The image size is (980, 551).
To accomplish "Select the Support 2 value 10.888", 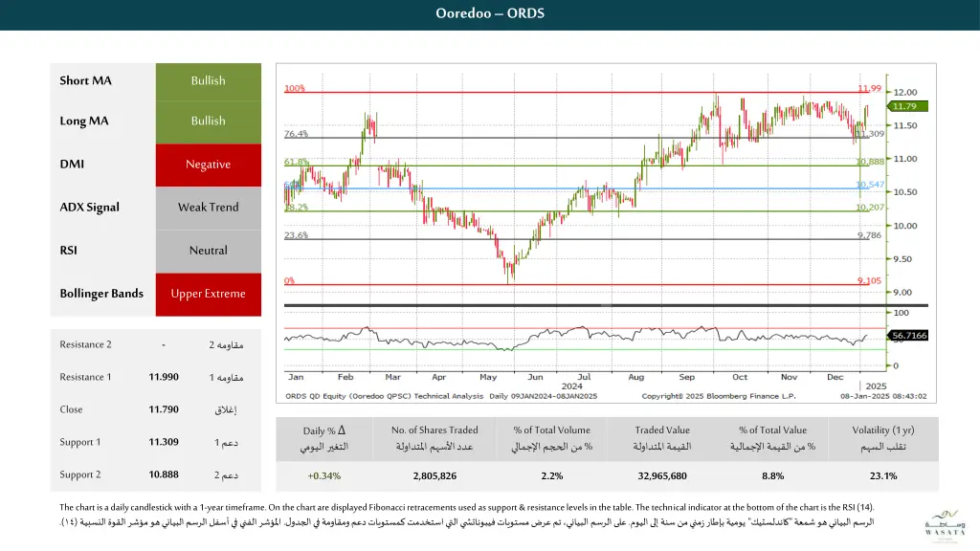I will point(164,474).
